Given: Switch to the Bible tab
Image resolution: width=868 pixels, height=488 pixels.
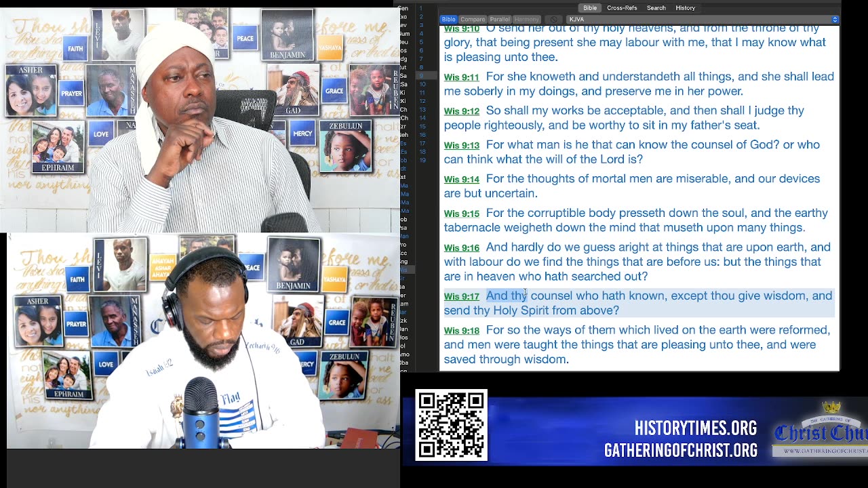Looking at the screenshot, I should tap(590, 8).
